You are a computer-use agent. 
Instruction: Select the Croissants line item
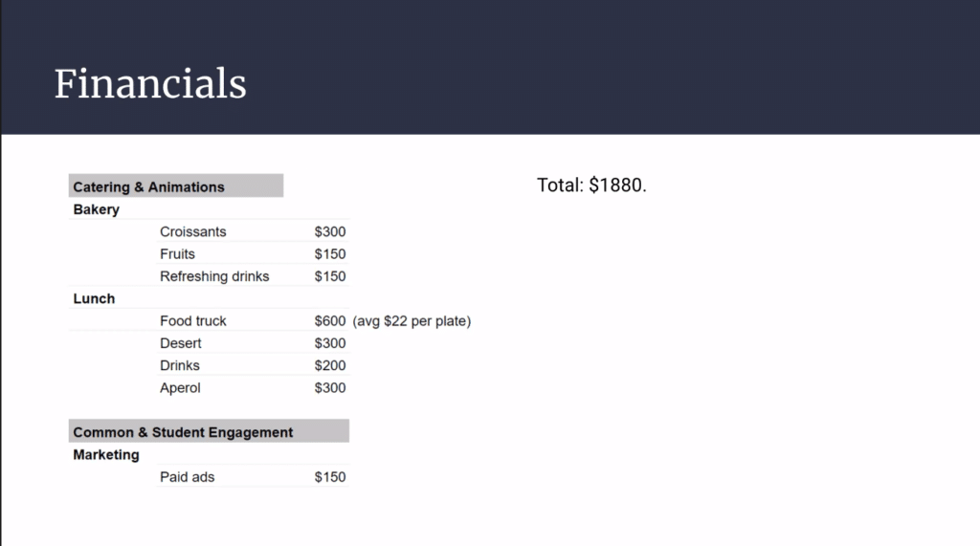(193, 231)
